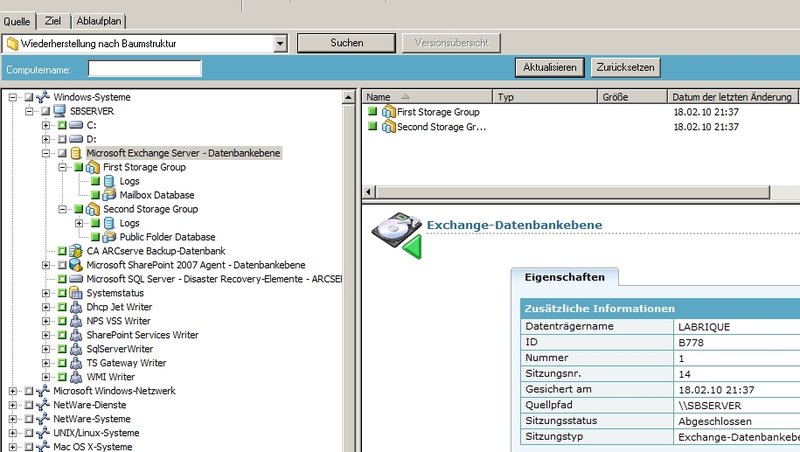The height and width of the screenshot is (452, 800).
Task: Select the Mac OS X-Systeme tree item
Action: pos(92,446)
